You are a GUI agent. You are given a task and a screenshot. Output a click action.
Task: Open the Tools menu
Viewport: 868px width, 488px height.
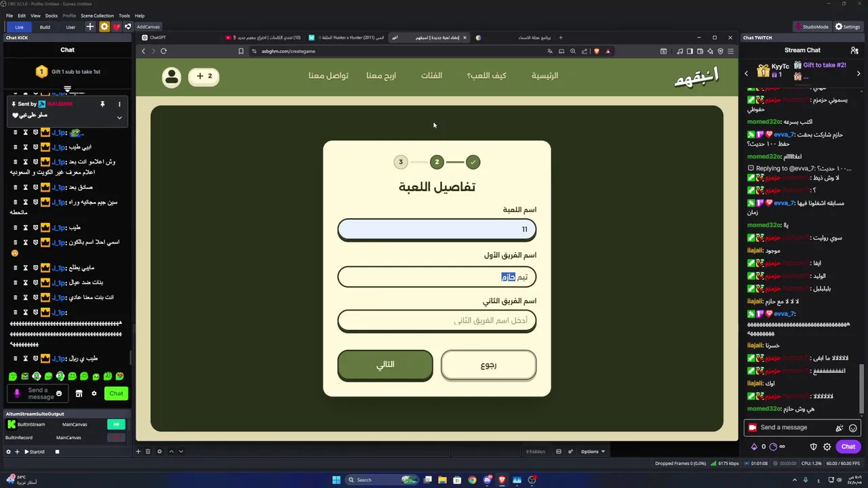124,16
